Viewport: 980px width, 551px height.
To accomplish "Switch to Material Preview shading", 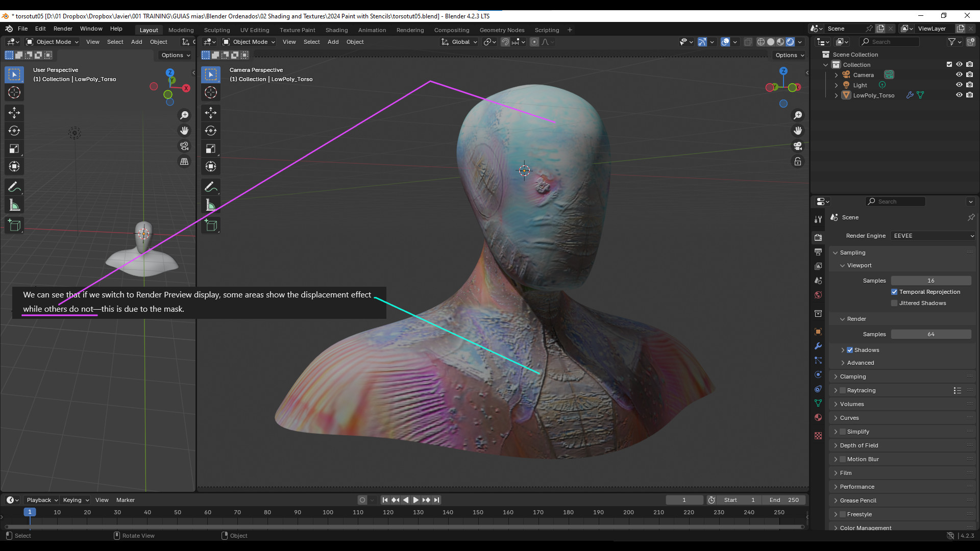I will tap(780, 42).
